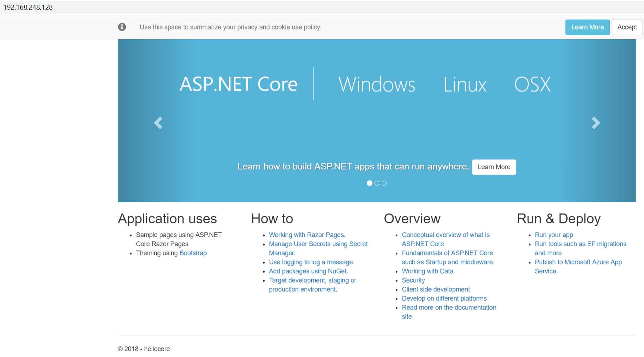The height and width of the screenshot is (357, 644).
Task: Open Target development, staging or production link
Action: coord(313,285)
